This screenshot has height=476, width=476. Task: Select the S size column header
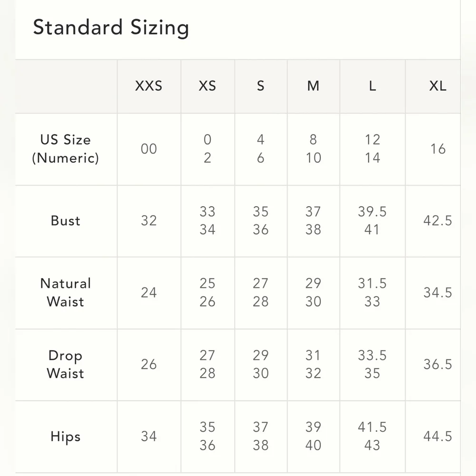click(x=260, y=86)
